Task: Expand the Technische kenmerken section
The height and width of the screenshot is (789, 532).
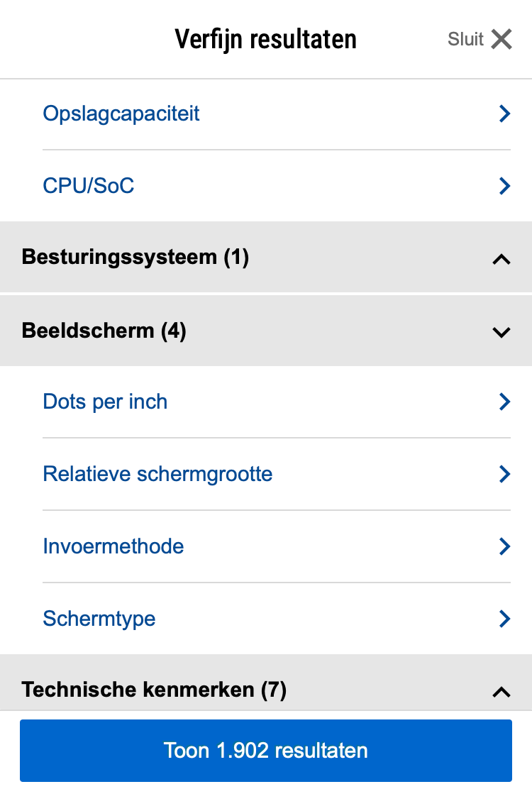Action: 154,690
